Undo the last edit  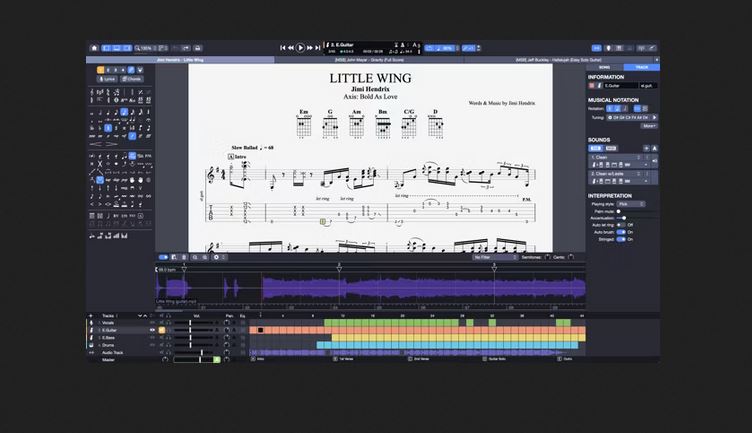pos(176,48)
